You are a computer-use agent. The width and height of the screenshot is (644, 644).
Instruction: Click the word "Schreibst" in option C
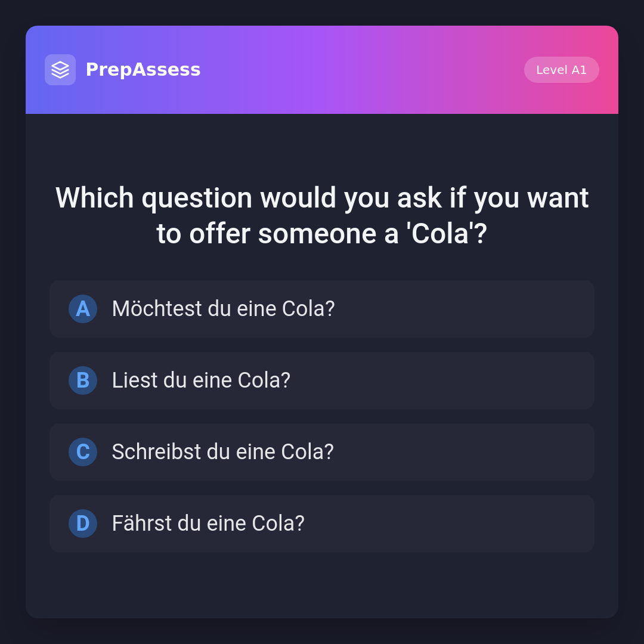[x=156, y=452]
